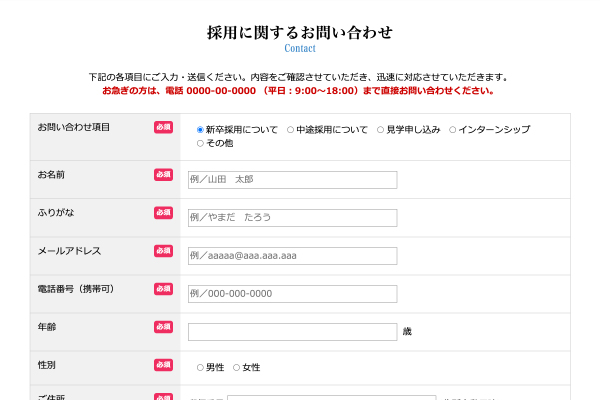Click the お名前 name input field
Viewport: 600px width, 400px height.
(x=292, y=180)
